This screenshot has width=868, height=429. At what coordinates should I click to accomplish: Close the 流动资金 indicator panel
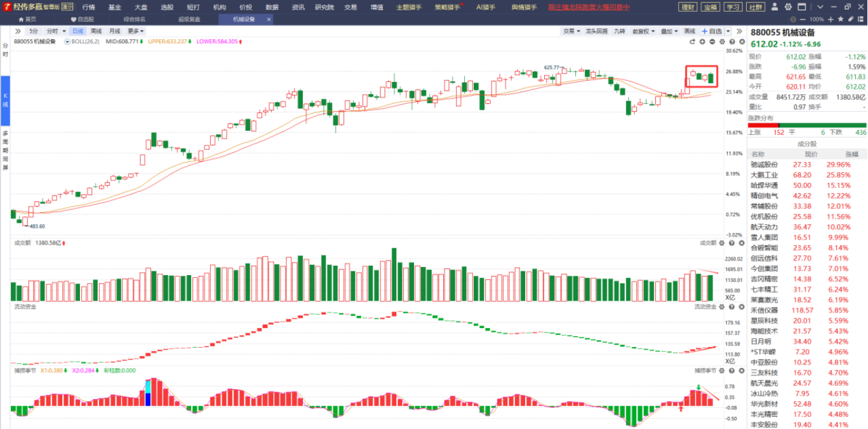[x=740, y=306]
